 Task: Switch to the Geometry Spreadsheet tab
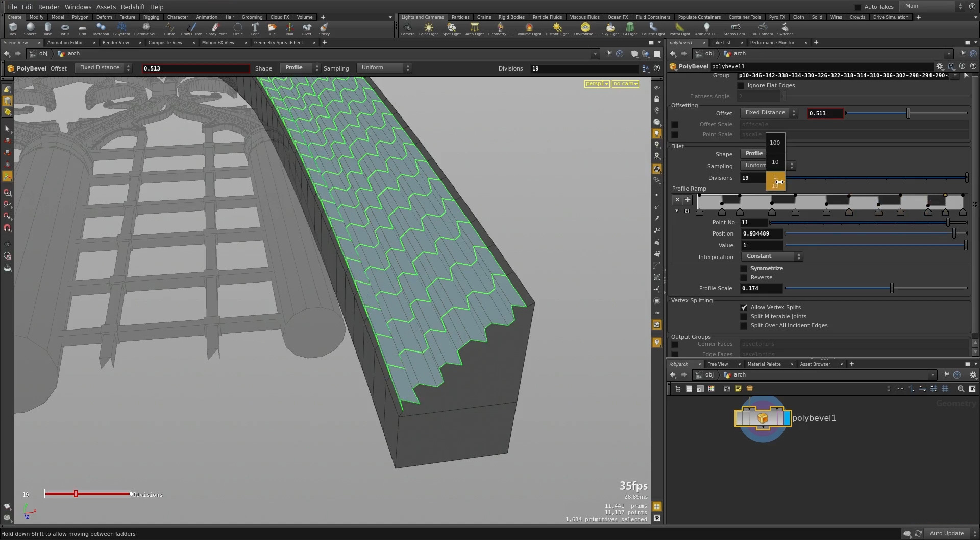click(278, 43)
